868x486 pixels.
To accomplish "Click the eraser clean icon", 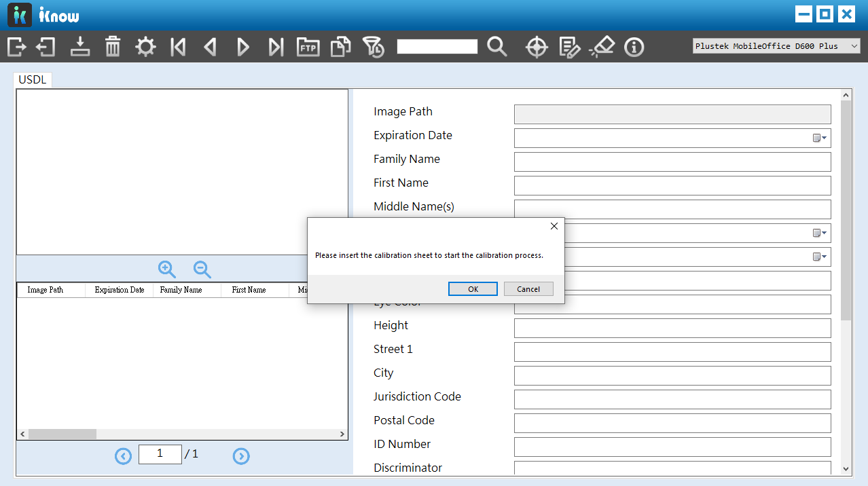I will [x=602, y=47].
